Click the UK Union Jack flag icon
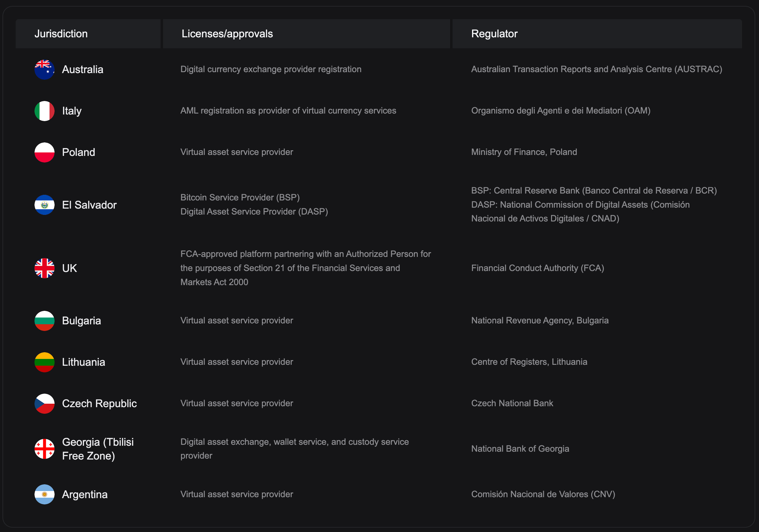759x532 pixels. click(44, 268)
